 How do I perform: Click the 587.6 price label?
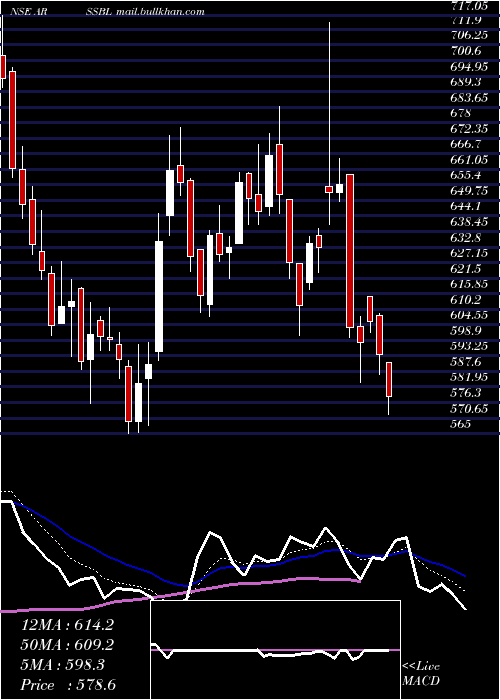[467, 361]
